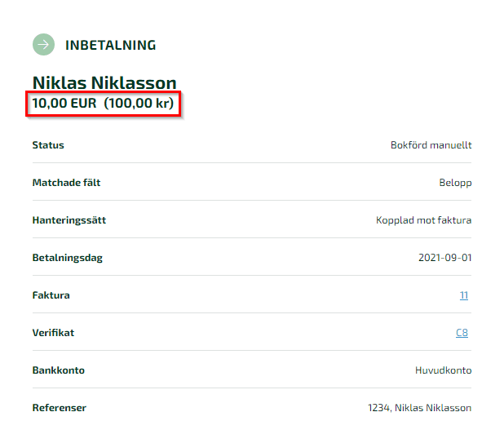504x443 pixels.
Task: Click the Matchade fält label
Action: click(67, 183)
